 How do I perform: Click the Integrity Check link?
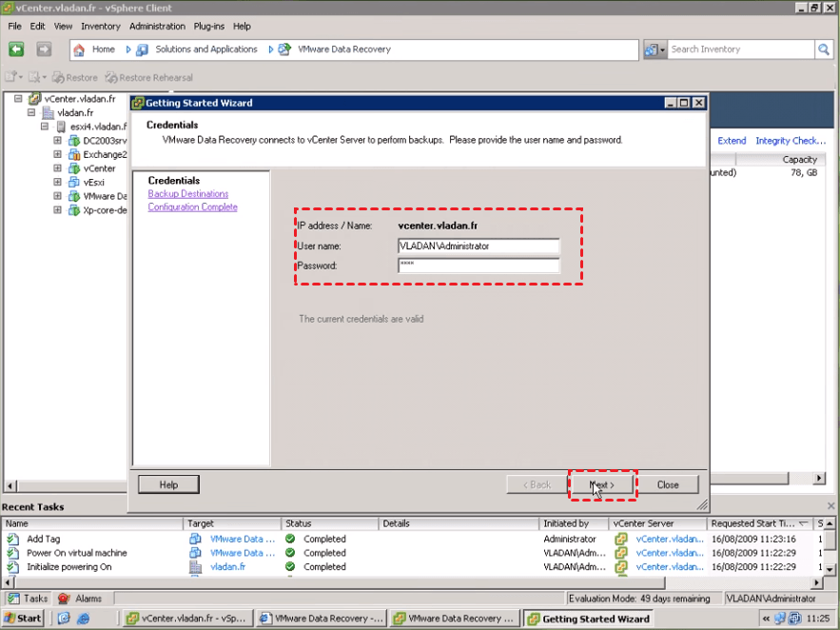(791, 141)
